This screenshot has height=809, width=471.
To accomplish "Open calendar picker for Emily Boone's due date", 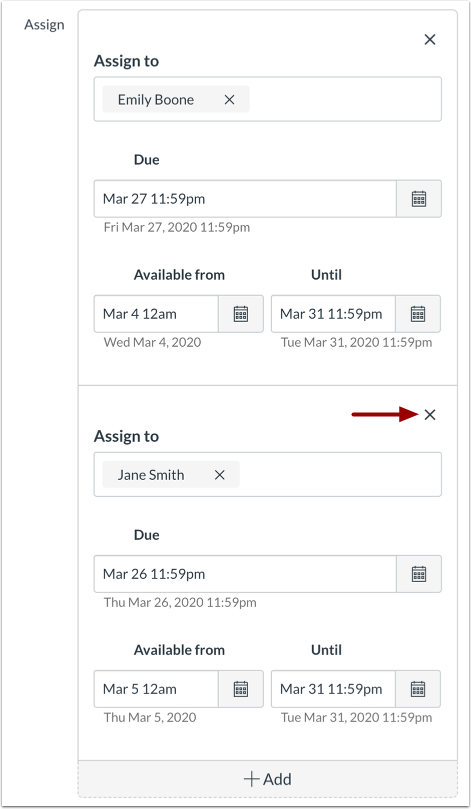I will (418, 199).
